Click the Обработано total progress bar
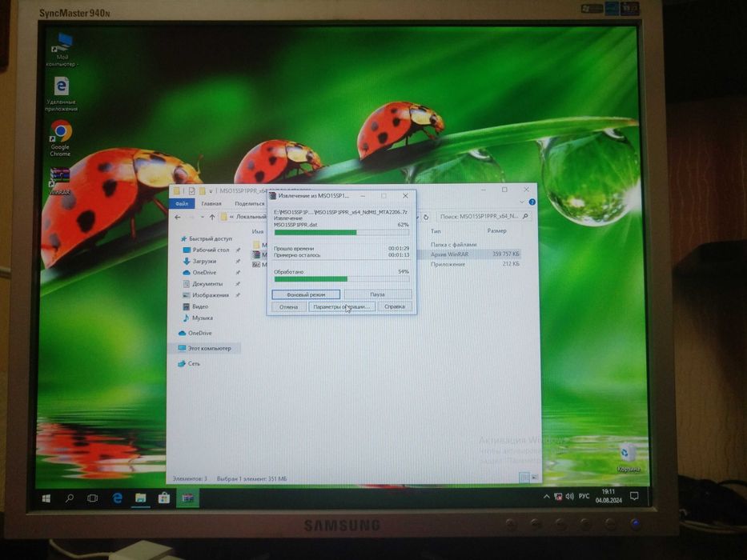 (342, 279)
